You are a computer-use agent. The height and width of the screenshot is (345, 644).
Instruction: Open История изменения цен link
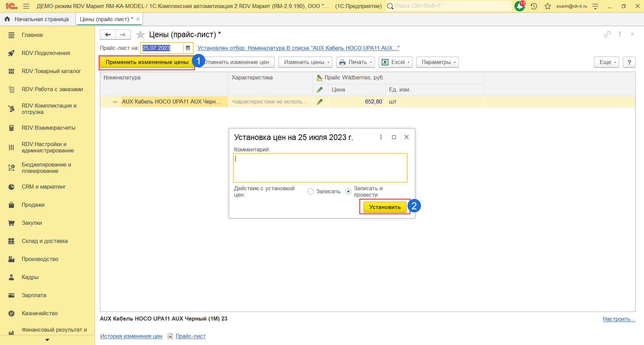pyautogui.click(x=131, y=336)
